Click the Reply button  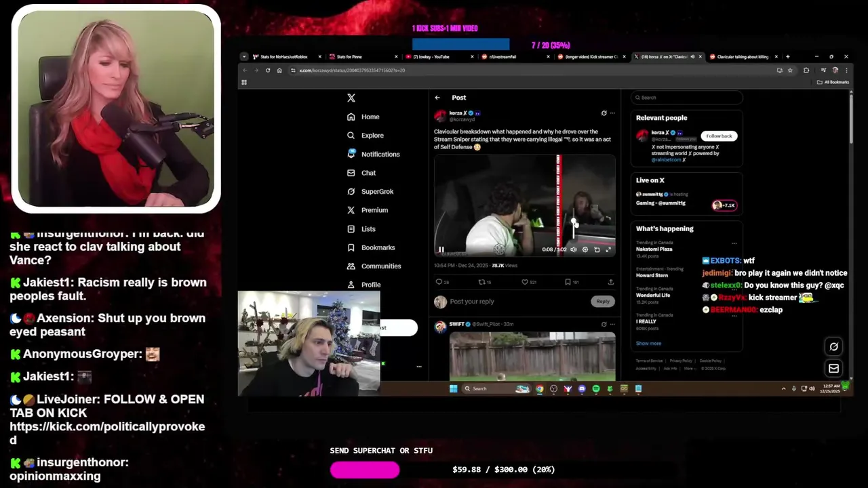click(603, 302)
